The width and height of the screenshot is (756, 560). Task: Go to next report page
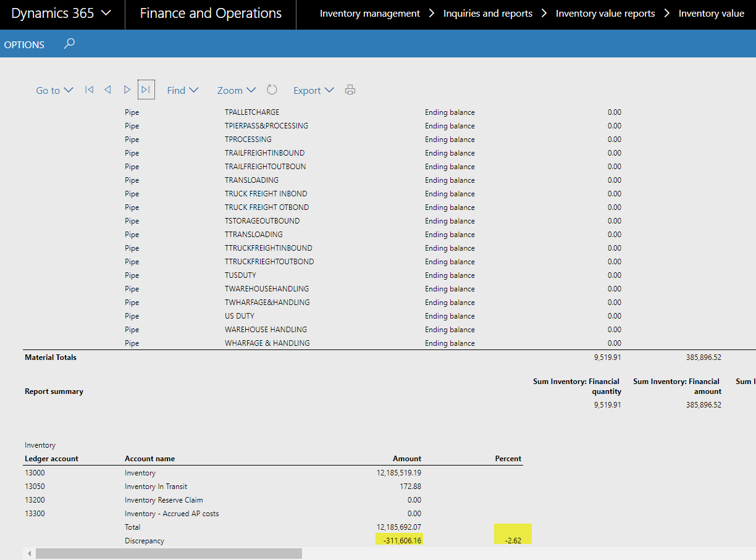click(127, 90)
